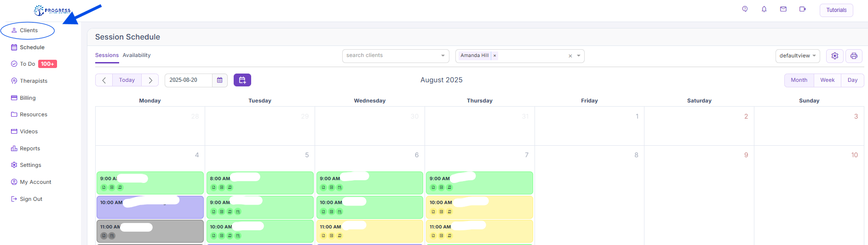The height and width of the screenshot is (245, 868).
Task: Open the date picker calendar icon
Action: point(220,80)
